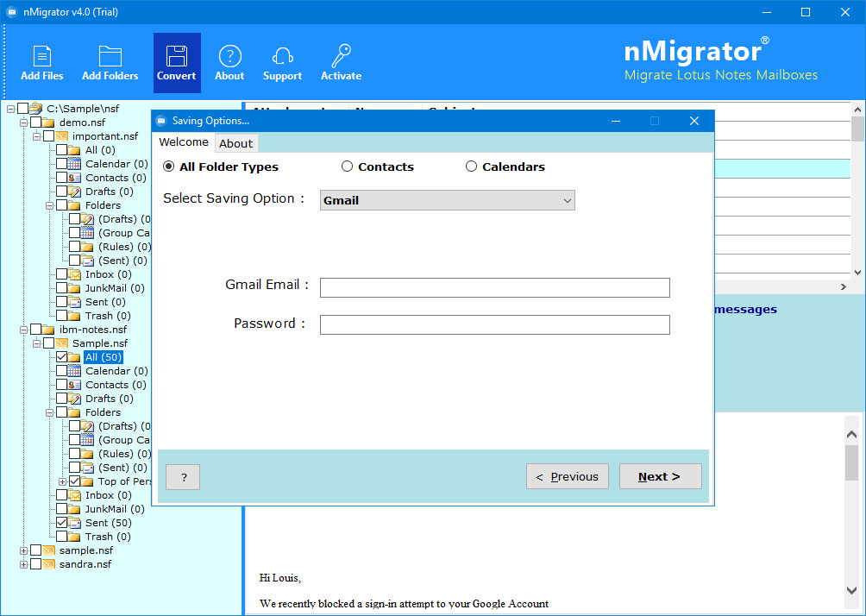Click the Add Files toolbar icon
Image resolution: width=866 pixels, height=616 pixels.
42,56
